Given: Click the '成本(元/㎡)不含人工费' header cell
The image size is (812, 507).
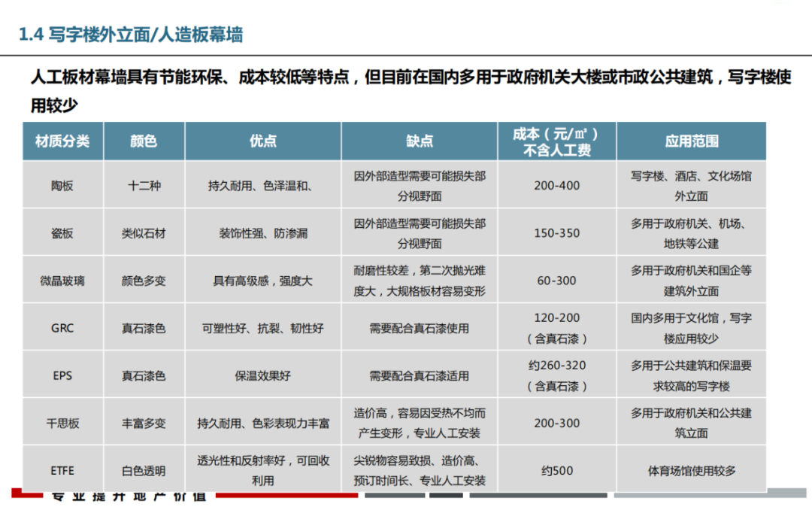Looking at the screenshot, I should [x=556, y=141].
